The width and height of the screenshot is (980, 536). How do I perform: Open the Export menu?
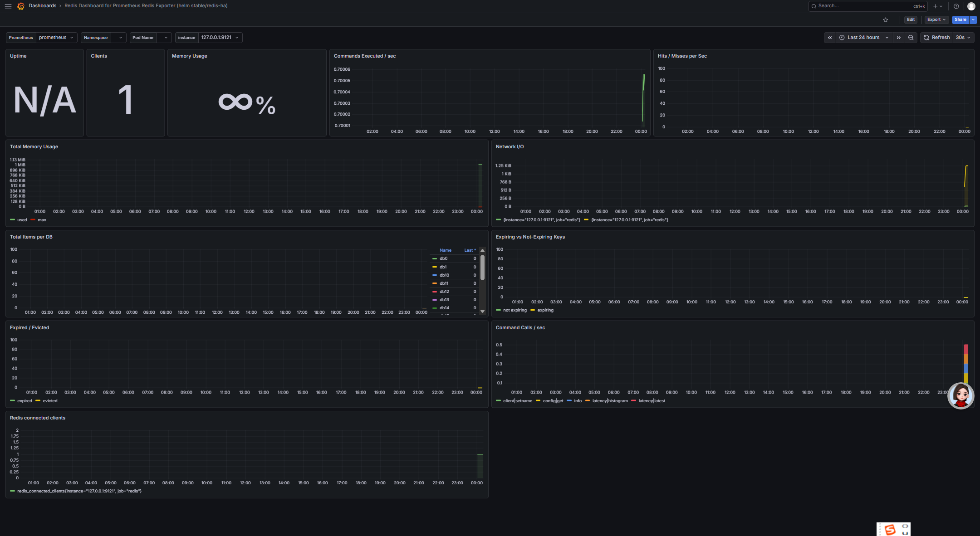click(936, 19)
